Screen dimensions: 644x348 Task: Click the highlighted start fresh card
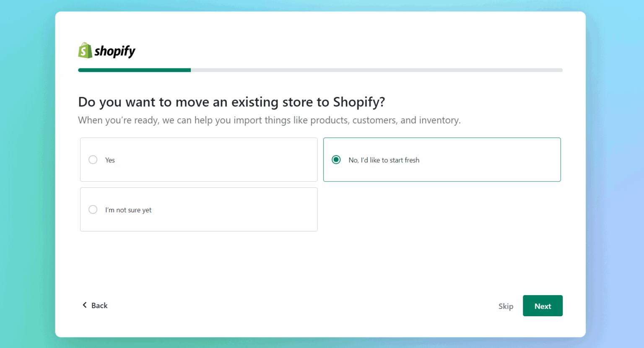(x=442, y=160)
